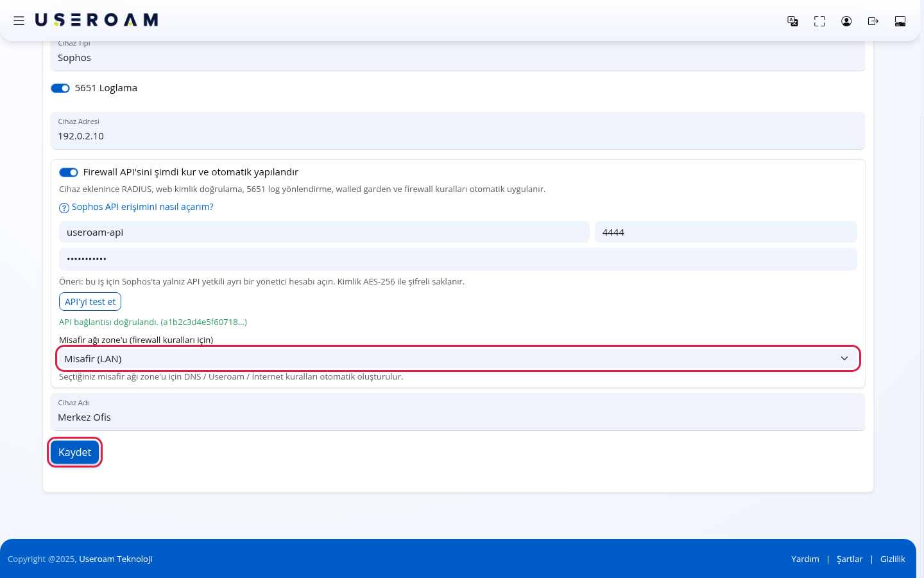Image resolution: width=924 pixels, height=578 pixels.
Task: Click the API'yi test et button
Action: coord(90,302)
